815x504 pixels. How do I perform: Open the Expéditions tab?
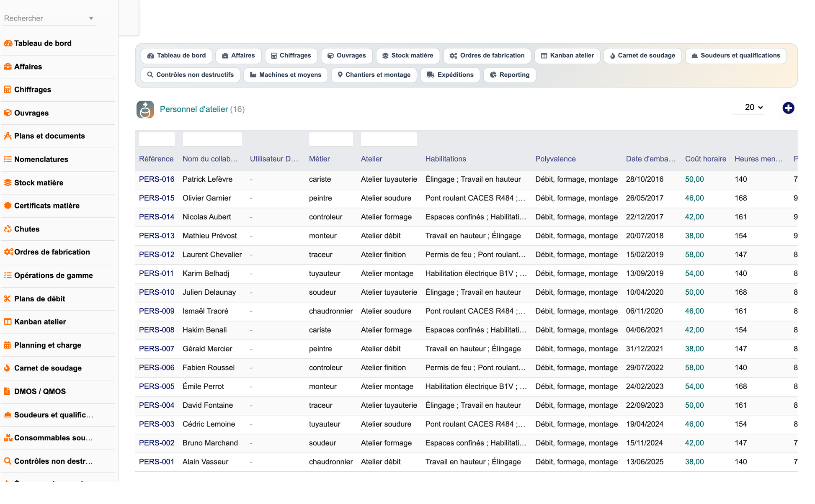450,75
